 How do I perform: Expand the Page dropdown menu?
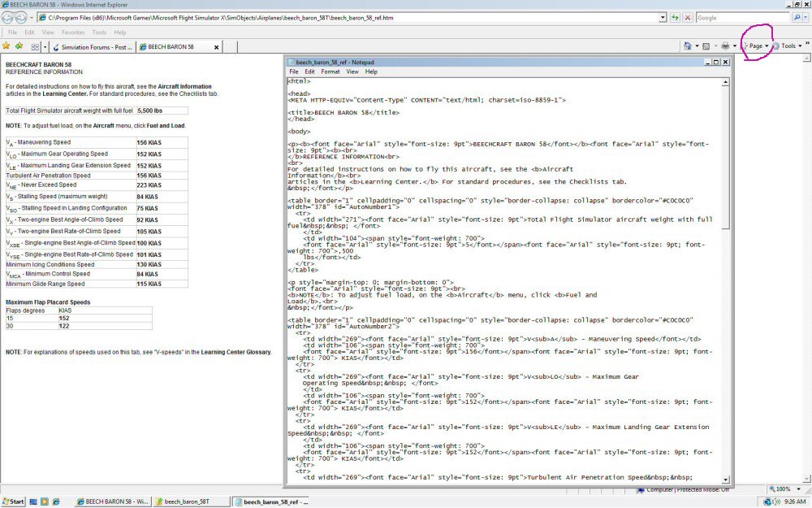[758, 46]
